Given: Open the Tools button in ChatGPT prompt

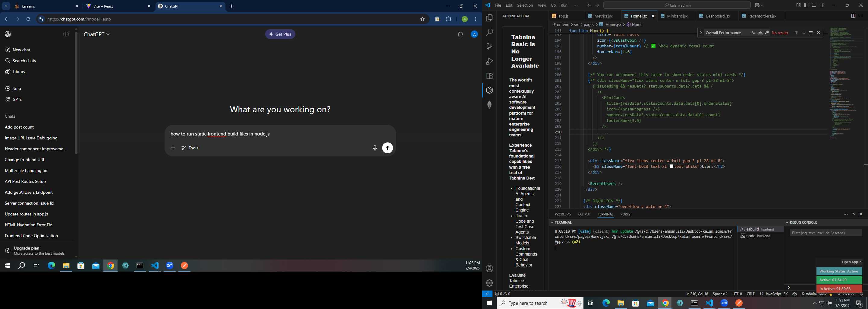Looking at the screenshot, I should (190, 148).
